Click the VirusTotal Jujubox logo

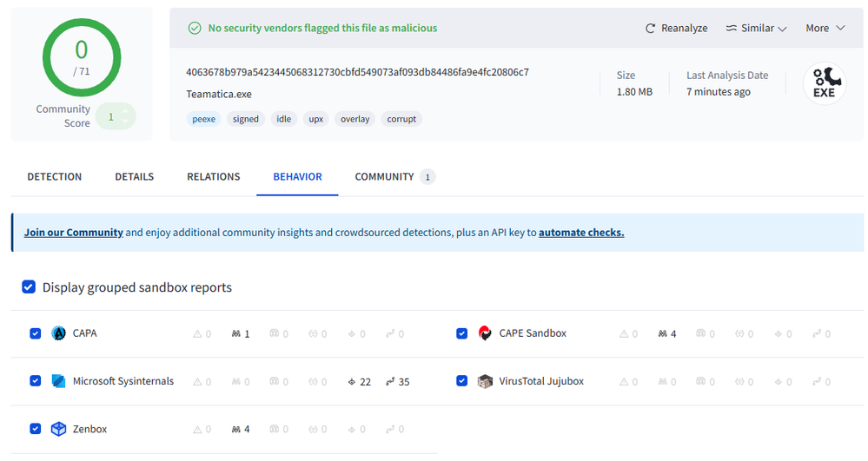coord(485,381)
